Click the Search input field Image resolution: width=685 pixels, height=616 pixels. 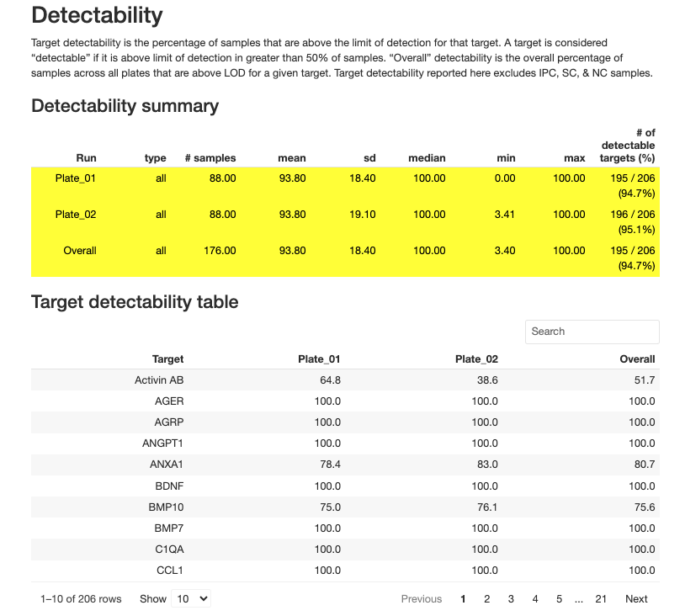click(592, 332)
